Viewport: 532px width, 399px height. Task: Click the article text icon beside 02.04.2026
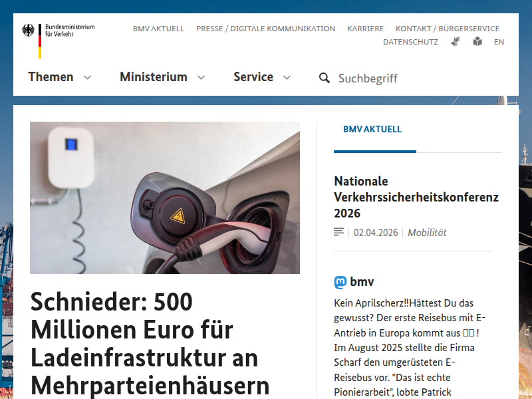[338, 232]
